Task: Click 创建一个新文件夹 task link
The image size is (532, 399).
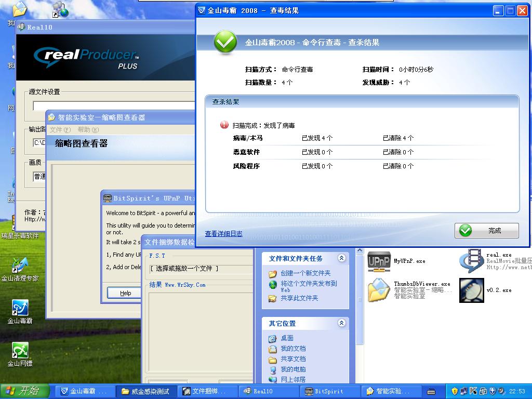Action: pos(305,273)
